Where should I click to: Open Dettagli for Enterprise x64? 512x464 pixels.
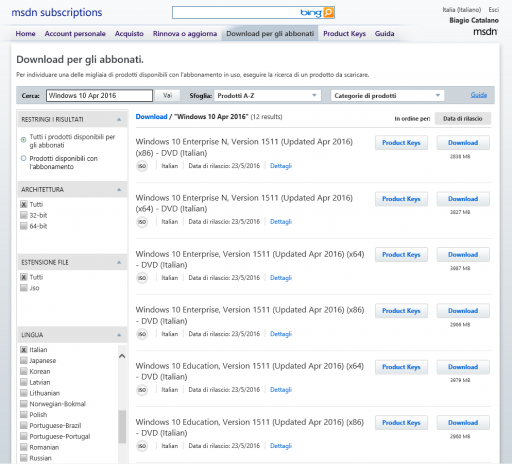[281, 278]
